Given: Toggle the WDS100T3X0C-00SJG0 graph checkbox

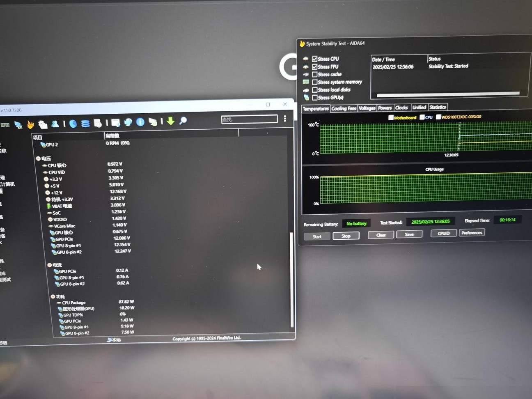Looking at the screenshot, I should pyautogui.click(x=438, y=117).
